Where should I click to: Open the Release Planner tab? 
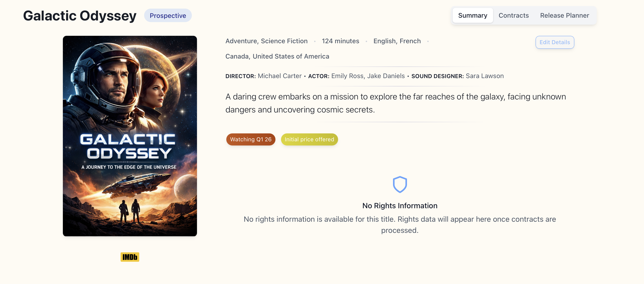pos(564,16)
